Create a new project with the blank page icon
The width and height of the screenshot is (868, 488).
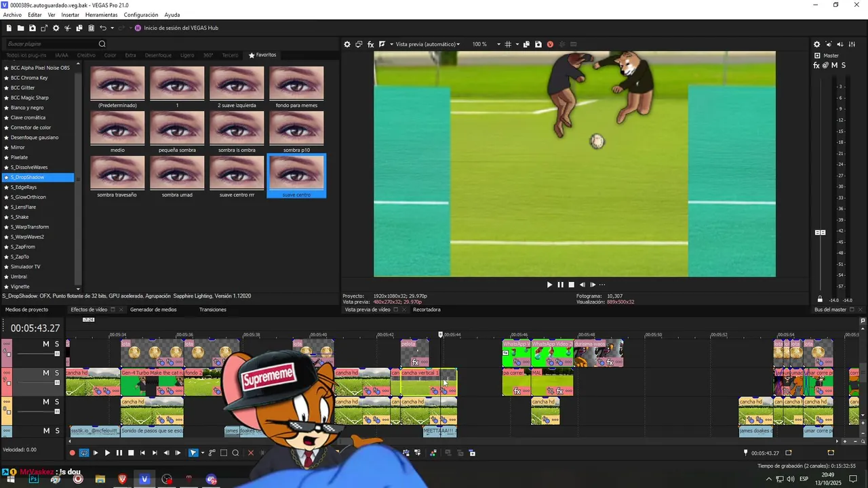[x=9, y=28]
